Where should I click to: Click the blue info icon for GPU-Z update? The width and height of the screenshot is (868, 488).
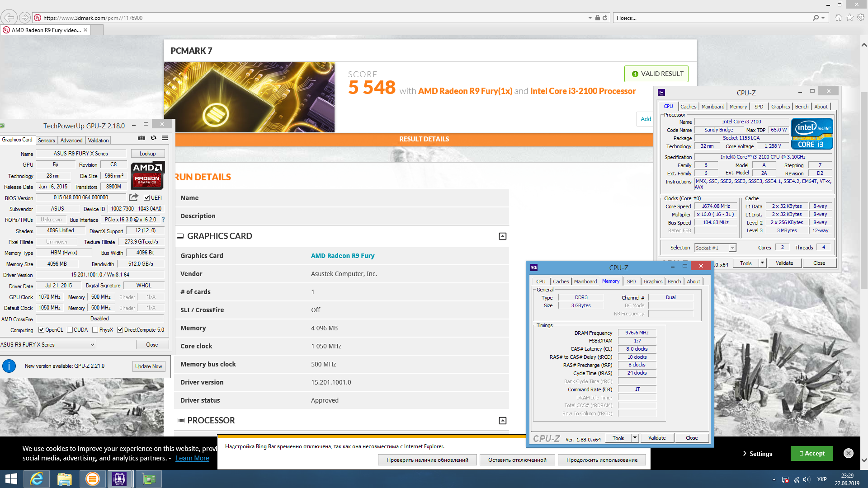click(x=9, y=366)
